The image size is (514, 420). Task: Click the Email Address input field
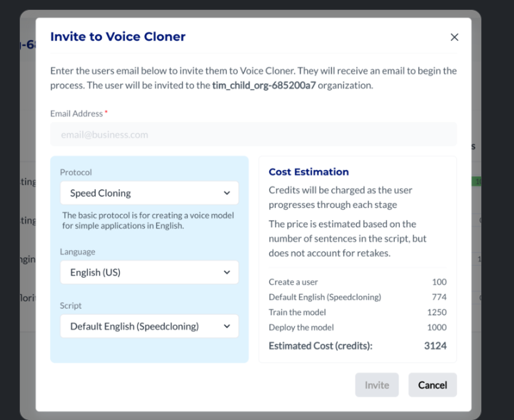(x=253, y=134)
